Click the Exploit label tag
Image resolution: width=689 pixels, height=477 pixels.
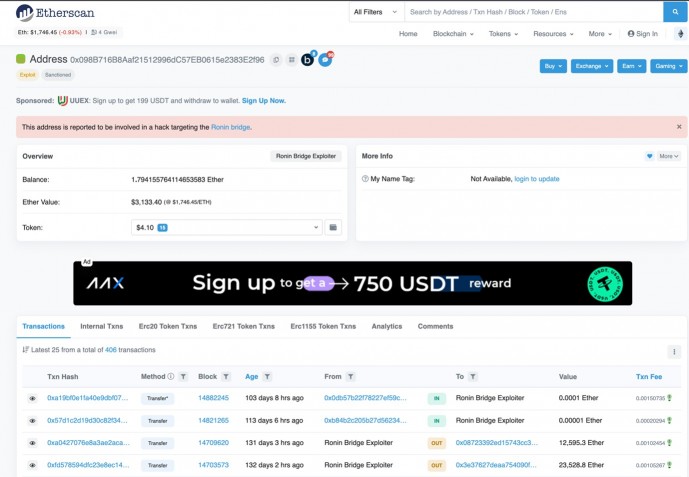[27, 75]
